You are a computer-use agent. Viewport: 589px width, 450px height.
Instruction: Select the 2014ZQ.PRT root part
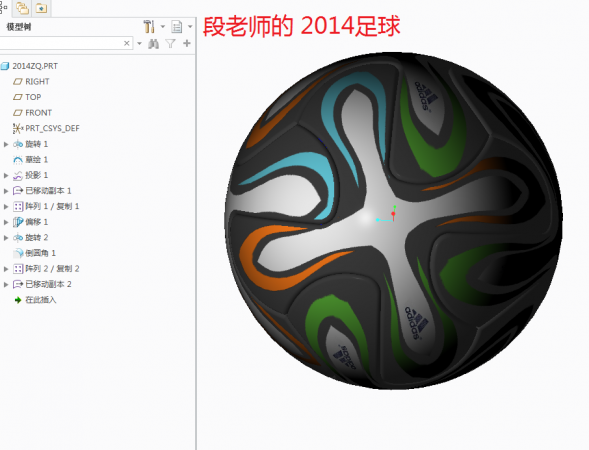point(35,66)
